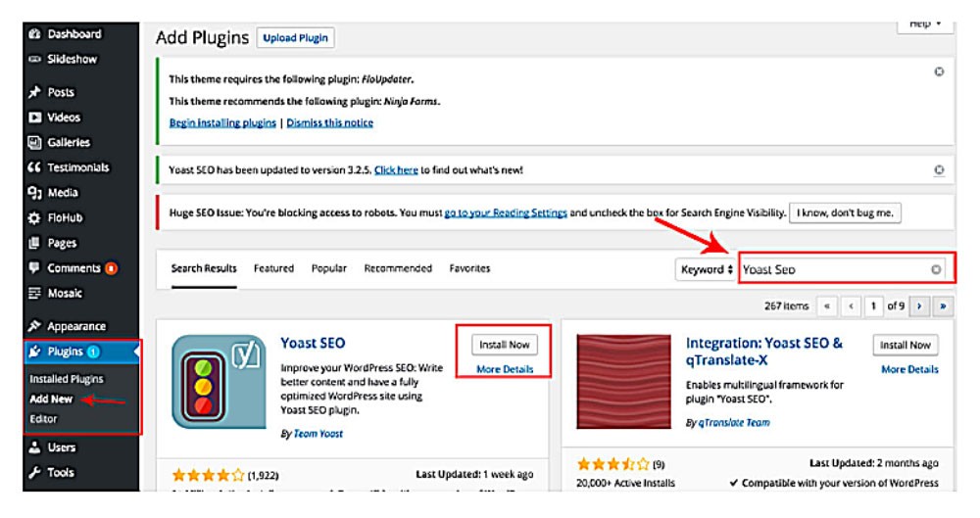This screenshot has height=518, width=980.
Task: Click "I know, don't bug me" button
Action: pyautogui.click(x=845, y=213)
